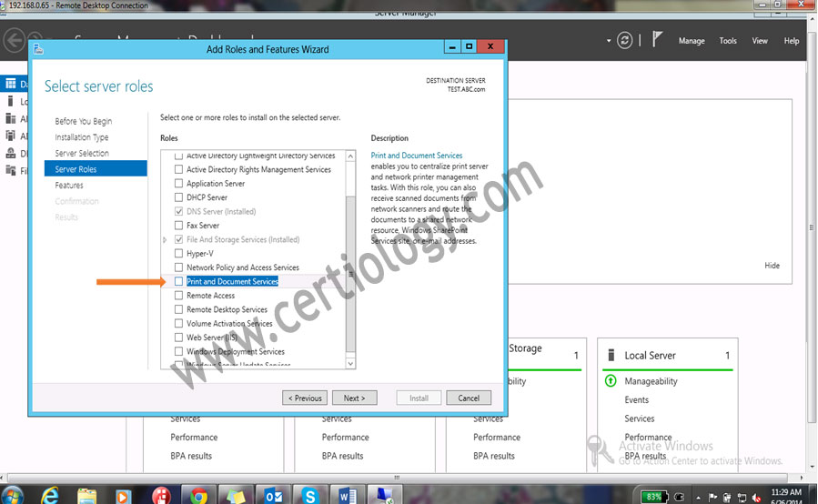Image resolution: width=818 pixels, height=504 pixels.
Task: Open dropdown arrow beside refresh icon
Action: pyautogui.click(x=609, y=41)
